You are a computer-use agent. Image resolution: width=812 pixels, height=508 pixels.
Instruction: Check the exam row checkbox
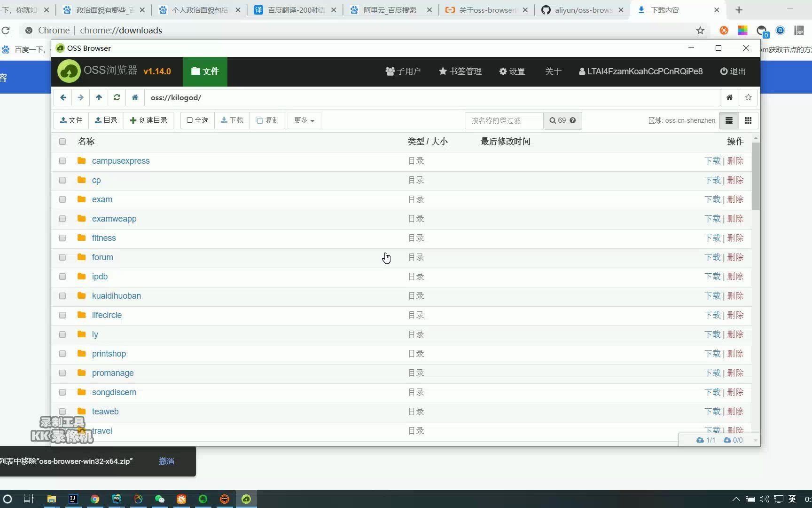coord(62,199)
